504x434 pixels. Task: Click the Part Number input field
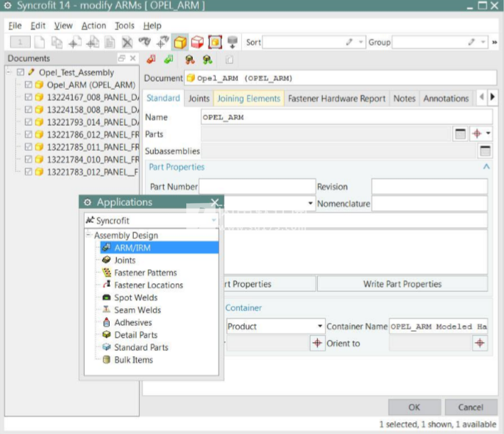point(257,187)
